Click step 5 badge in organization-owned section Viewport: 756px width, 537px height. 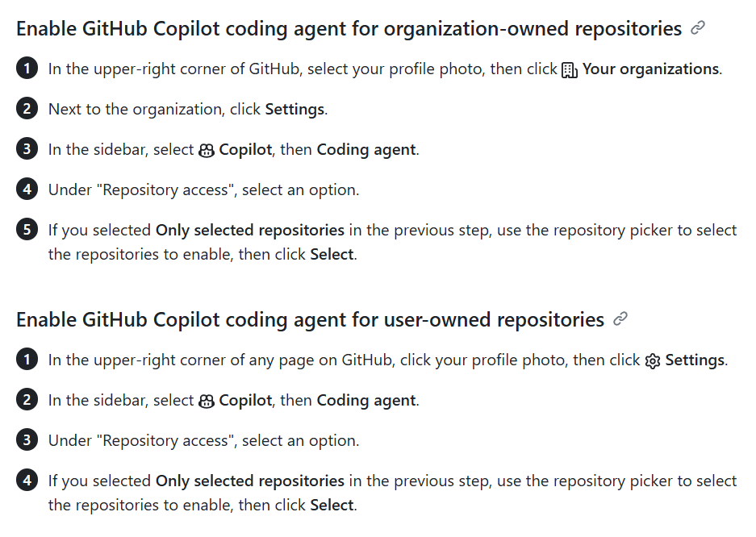click(27, 229)
